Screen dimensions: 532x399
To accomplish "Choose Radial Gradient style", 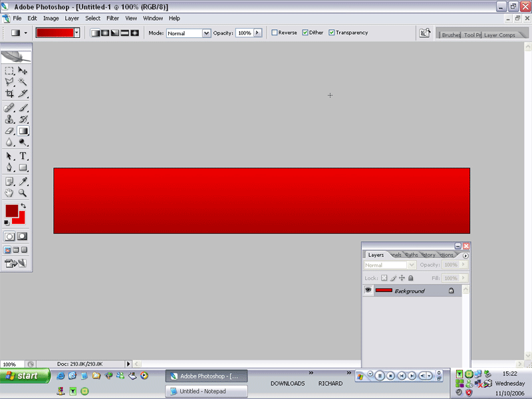I will click(x=105, y=33).
